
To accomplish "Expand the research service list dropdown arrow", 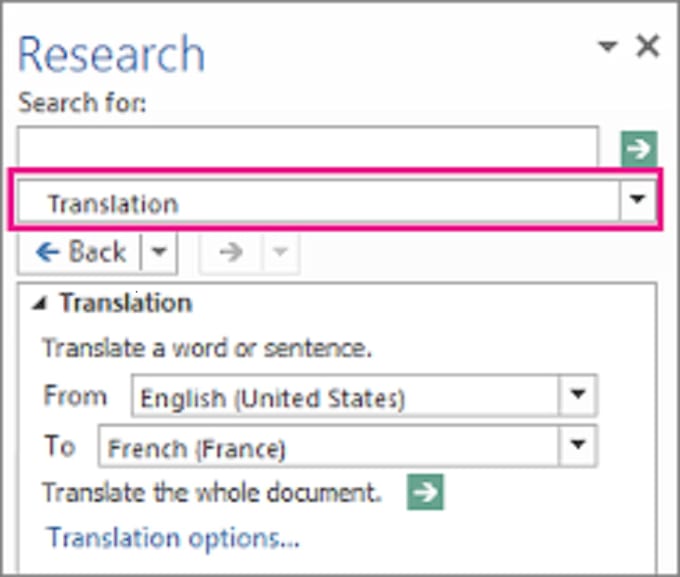I will pos(636,202).
